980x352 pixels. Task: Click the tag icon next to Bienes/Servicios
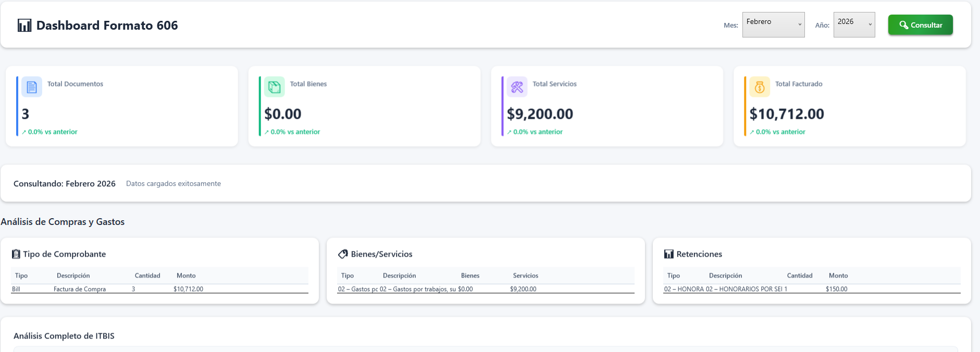(343, 254)
